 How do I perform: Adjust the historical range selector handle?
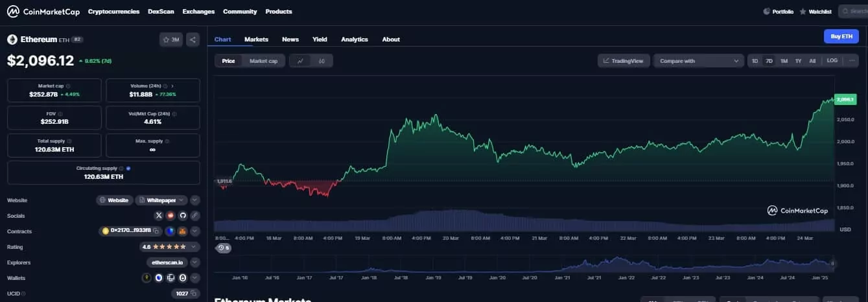[x=832, y=264]
